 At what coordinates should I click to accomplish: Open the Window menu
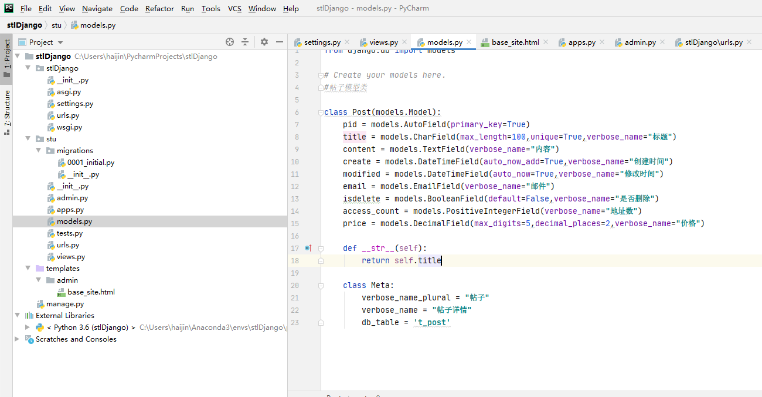tap(262, 8)
